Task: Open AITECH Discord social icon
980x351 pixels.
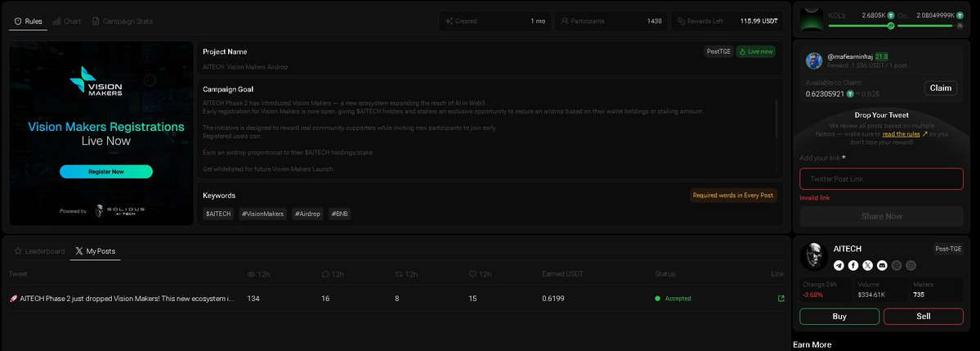Action: (882, 265)
